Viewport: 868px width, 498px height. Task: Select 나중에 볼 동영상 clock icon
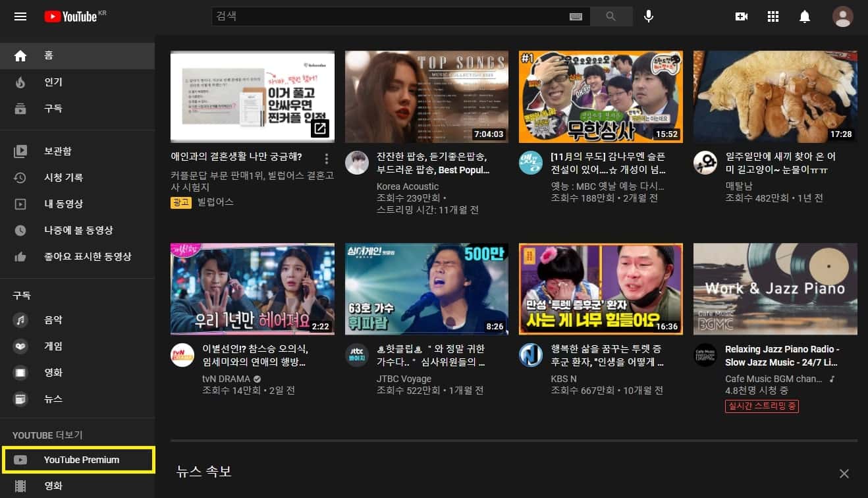(x=20, y=231)
